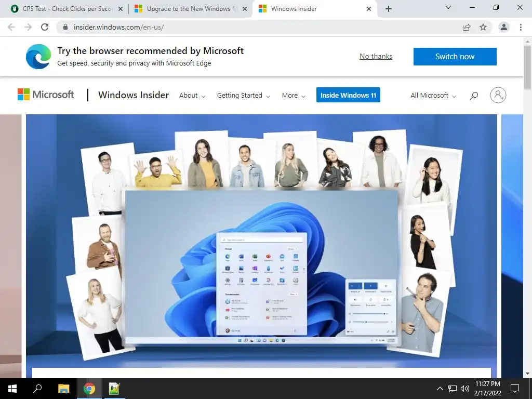Close the CPS Test tab
Image resolution: width=532 pixels, height=399 pixels.
pyautogui.click(x=121, y=9)
